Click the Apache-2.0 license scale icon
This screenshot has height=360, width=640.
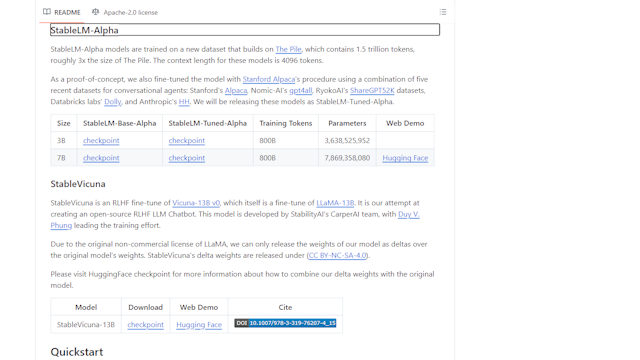(x=96, y=12)
